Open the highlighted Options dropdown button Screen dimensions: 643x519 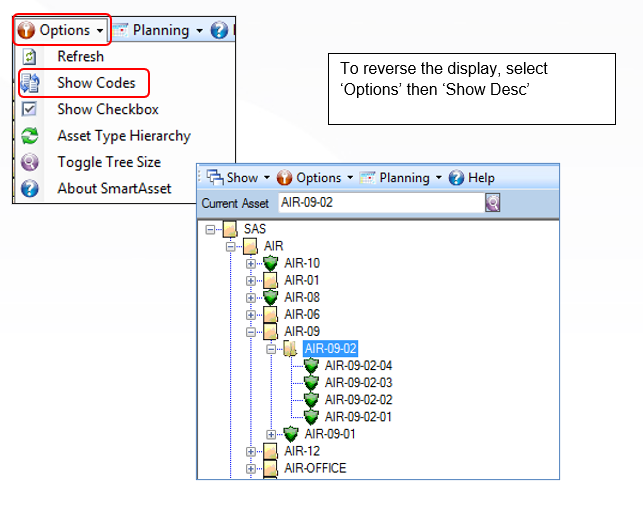tap(62, 30)
